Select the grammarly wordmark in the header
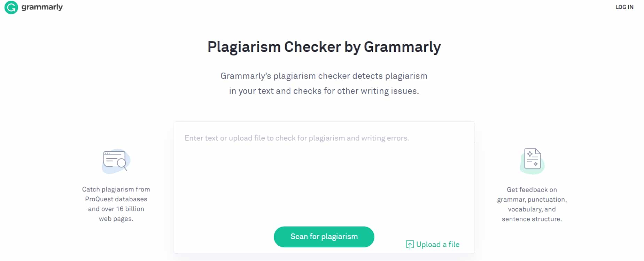 (42, 7)
